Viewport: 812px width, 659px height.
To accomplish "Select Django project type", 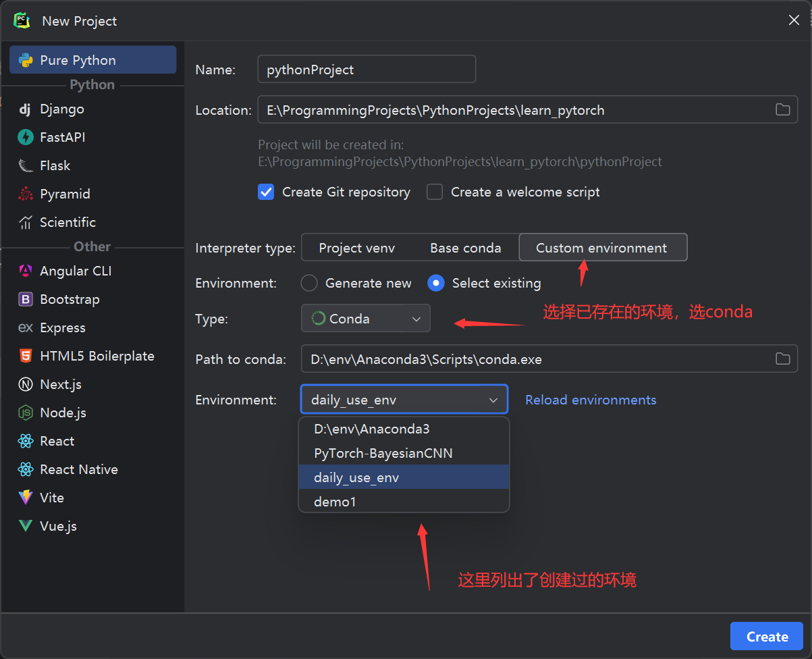I will [92, 109].
